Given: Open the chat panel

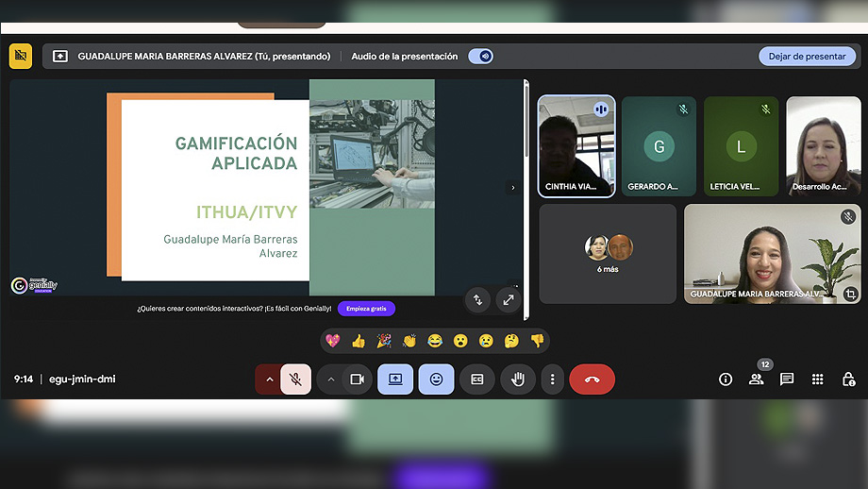Looking at the screenshot, I should point(787,379).
